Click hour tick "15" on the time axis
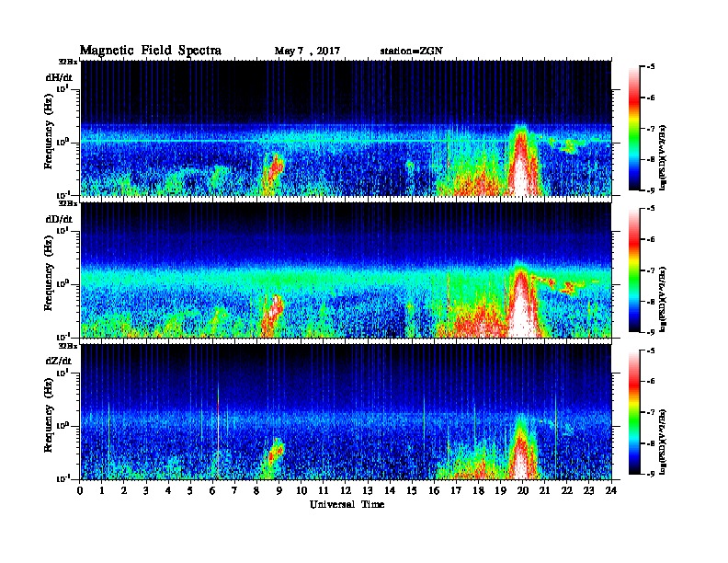The image size is (728, 563). [x=412, y=491]
